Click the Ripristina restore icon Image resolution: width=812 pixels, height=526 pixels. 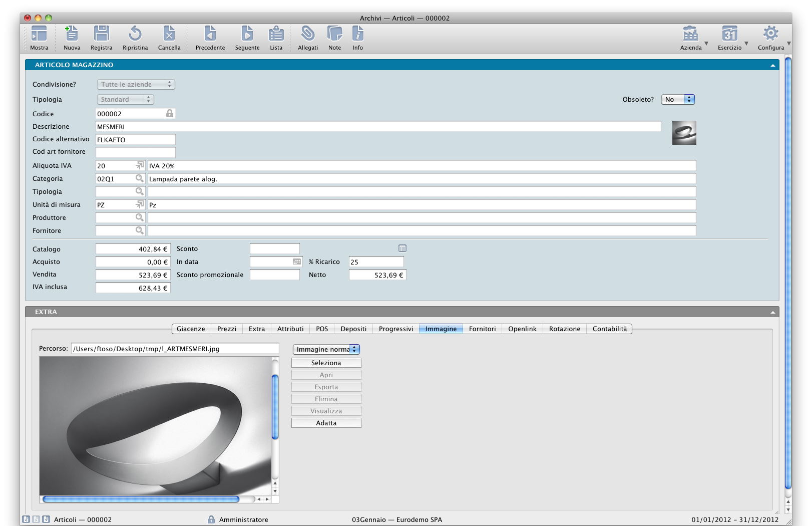pos(135,34)
